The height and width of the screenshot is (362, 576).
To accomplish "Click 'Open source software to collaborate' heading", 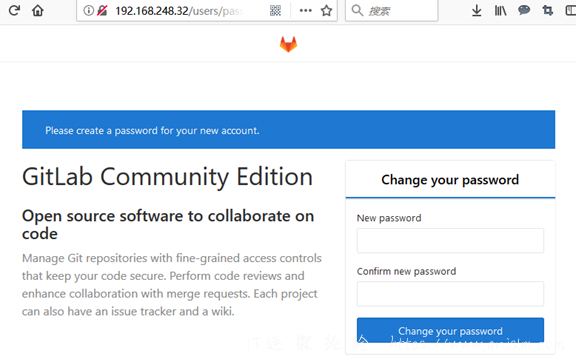I will tap(168, 225).
